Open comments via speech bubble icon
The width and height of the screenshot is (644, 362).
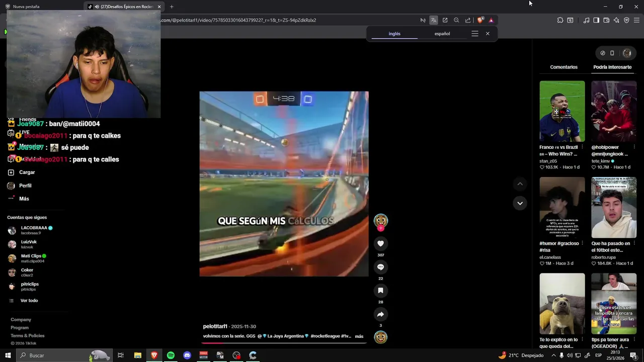click(x=380, y=267)
